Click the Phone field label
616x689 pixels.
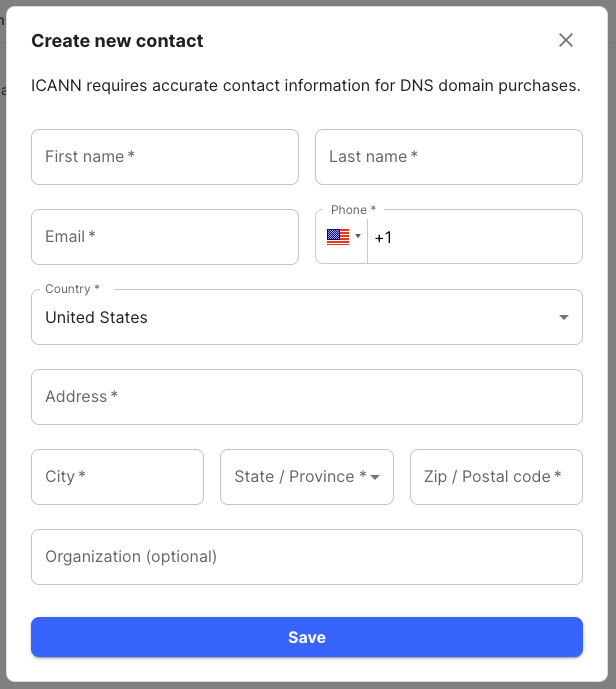tap(353, 210)
